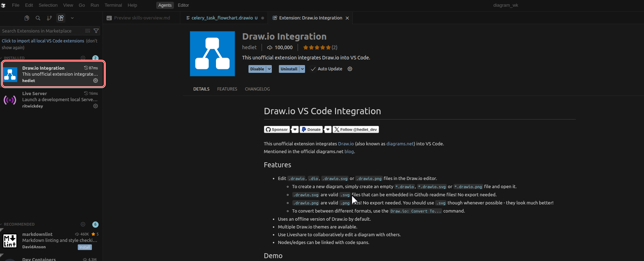The image size is (644, 261).
Task: Open the Help menu
Action: pyautogui.click(x=132, y=5)
